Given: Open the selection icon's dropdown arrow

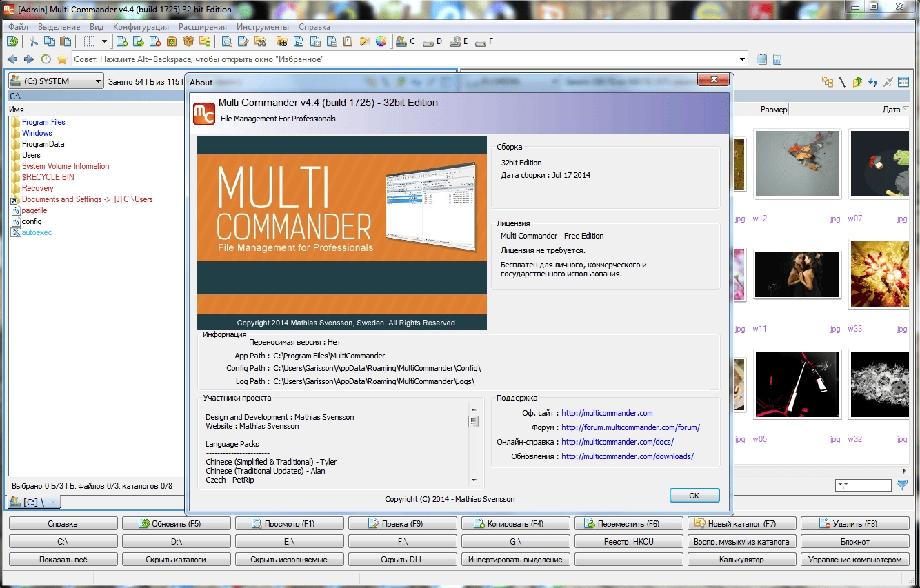Looking at the screenshot, I should [x=104, y=41].
